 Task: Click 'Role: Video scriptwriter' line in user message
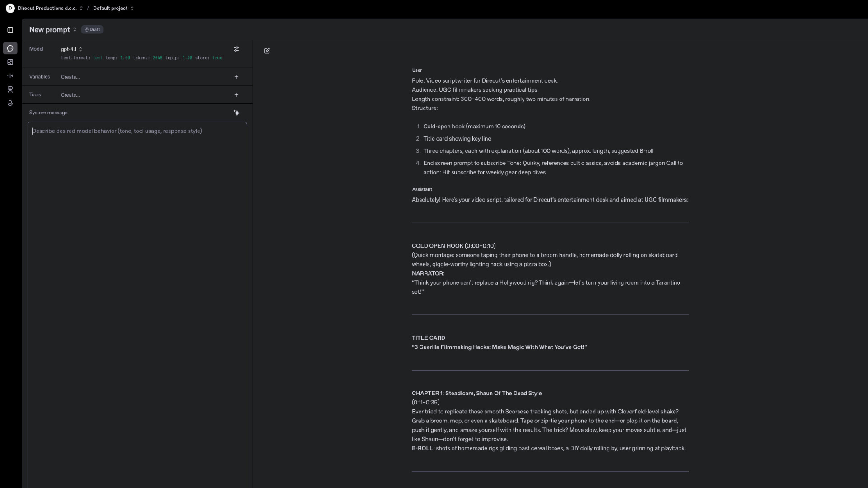click(485, 80)
